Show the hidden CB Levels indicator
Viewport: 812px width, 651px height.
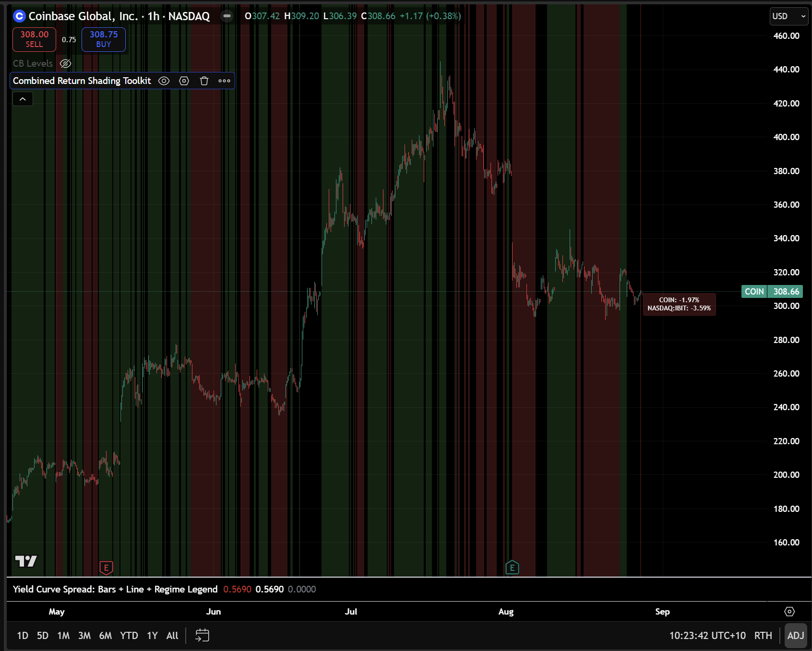click(65, 63)
